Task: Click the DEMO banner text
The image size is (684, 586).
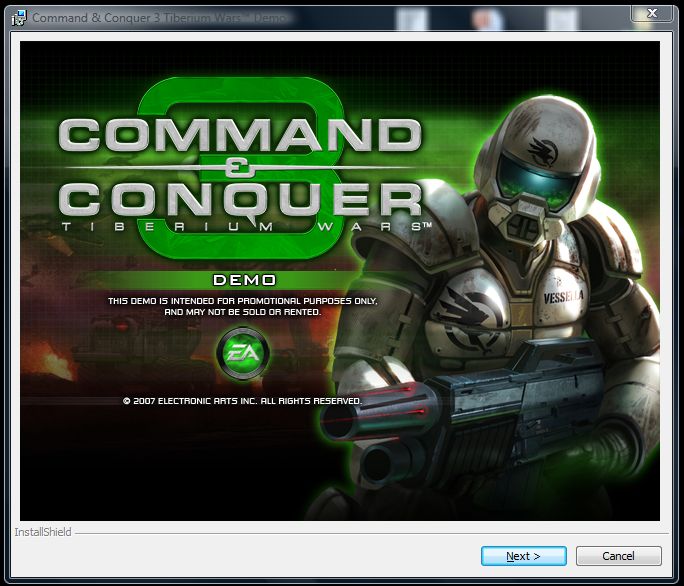Action: (244, 280)
